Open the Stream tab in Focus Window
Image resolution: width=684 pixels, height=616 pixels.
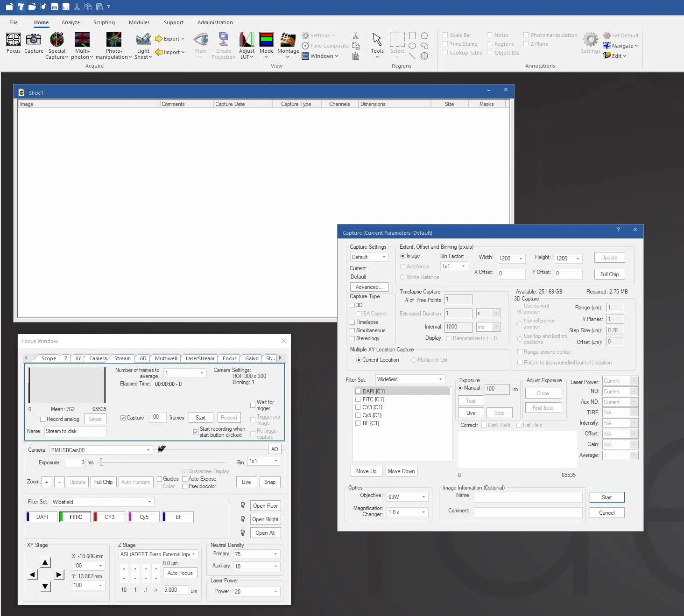122,358
